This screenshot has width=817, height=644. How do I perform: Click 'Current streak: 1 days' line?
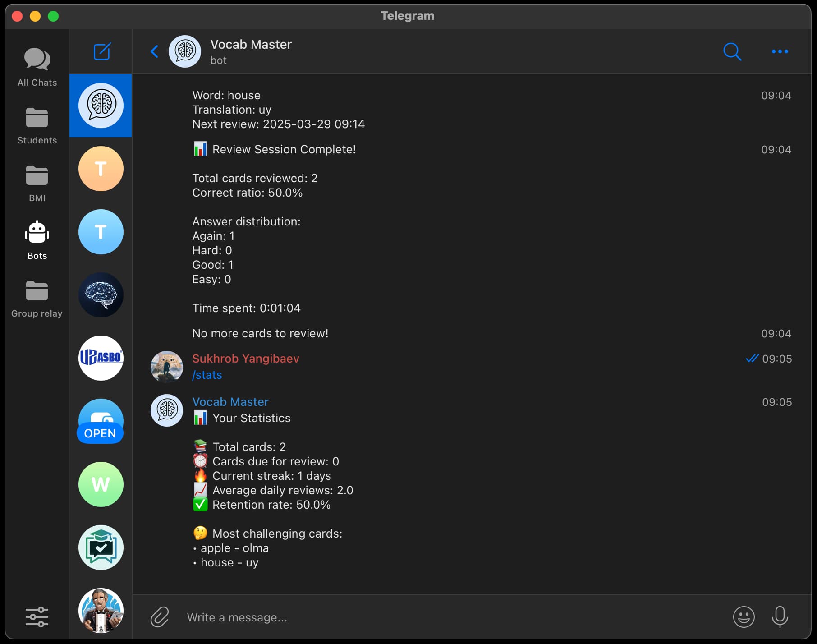point(271,476)
